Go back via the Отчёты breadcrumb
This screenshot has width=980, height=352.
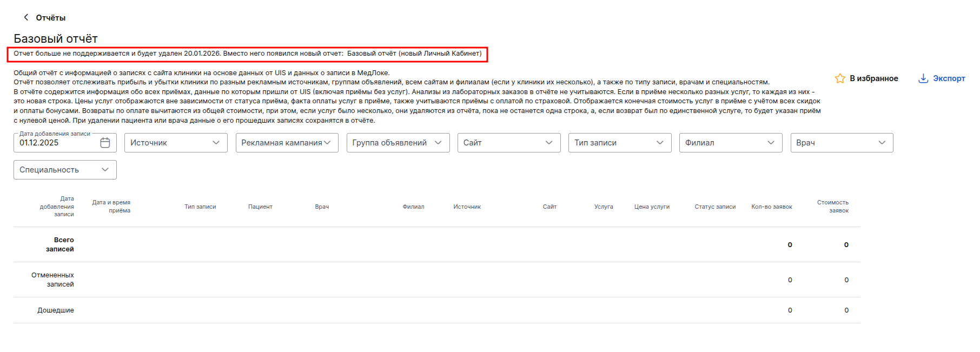point(50,18)
